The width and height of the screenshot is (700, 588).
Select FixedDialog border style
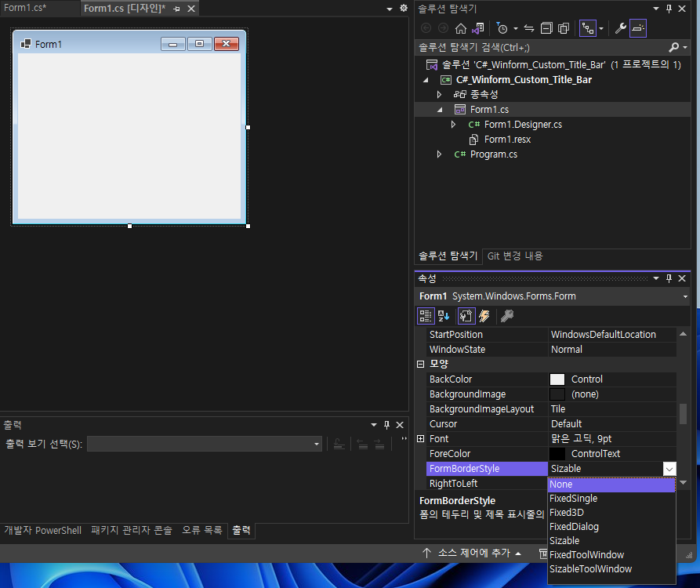[x=611, y=527]
